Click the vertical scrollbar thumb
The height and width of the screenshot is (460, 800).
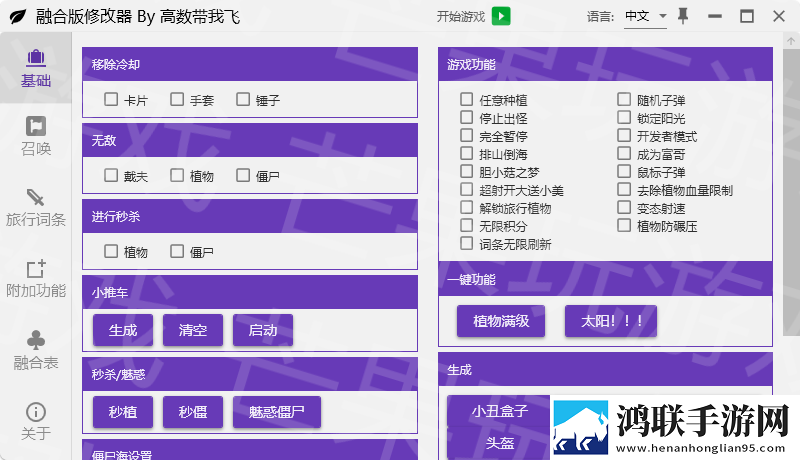click(x=791, y=192)
